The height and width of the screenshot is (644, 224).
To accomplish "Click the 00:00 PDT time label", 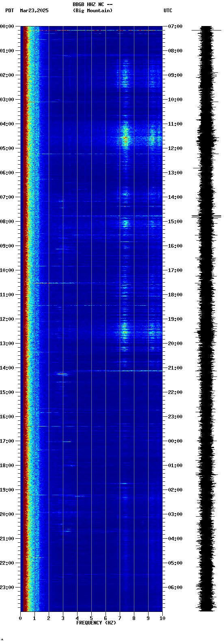I will click(x=7, y=26).
